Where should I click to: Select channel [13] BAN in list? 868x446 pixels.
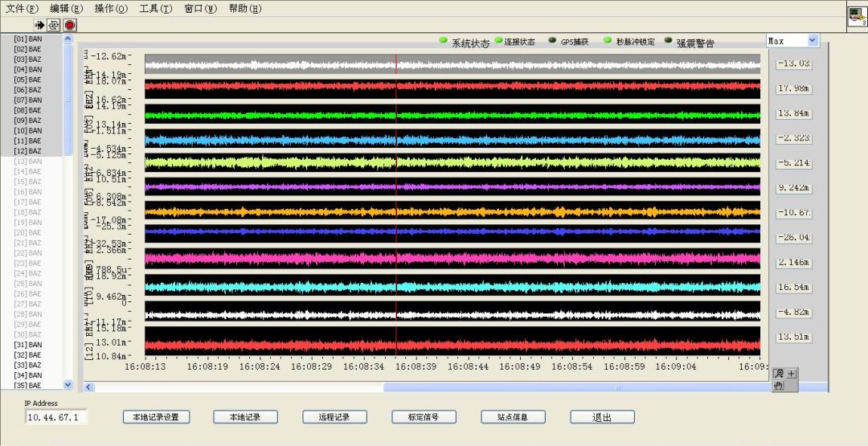(31, 161)
